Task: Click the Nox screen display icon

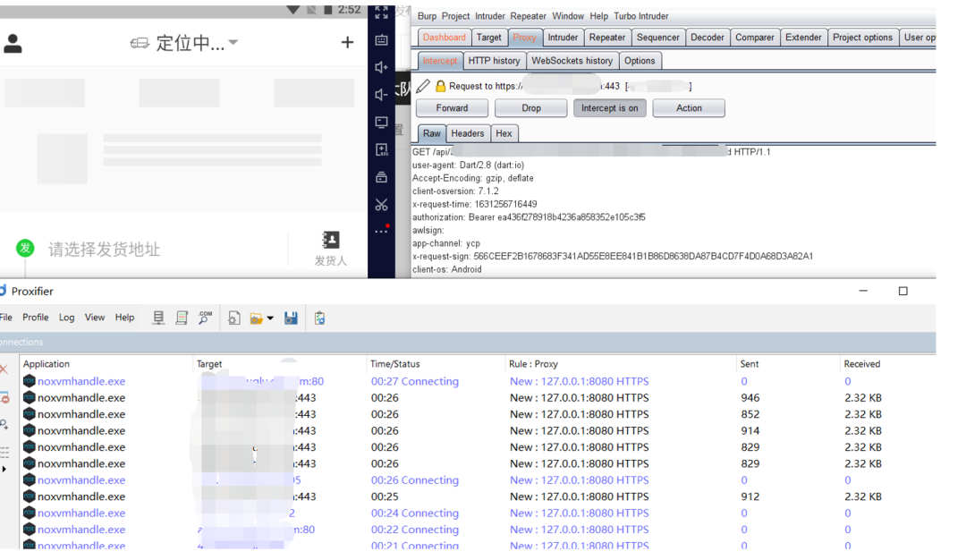Action: (x=381, y=122)
